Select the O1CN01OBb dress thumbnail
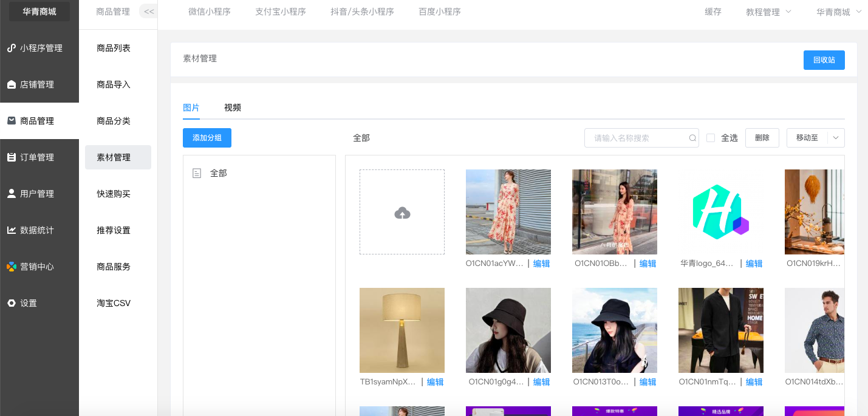The image size is (868, 416). point(615,212)
